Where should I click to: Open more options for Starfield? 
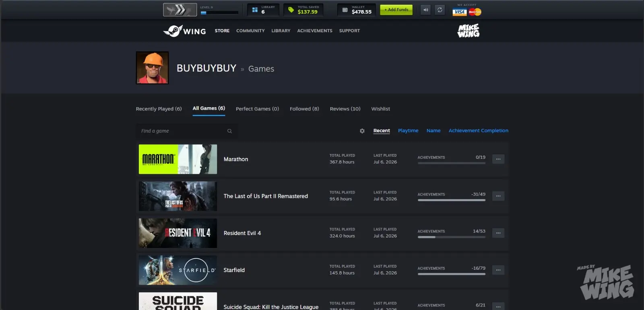(x=498, y=270)
